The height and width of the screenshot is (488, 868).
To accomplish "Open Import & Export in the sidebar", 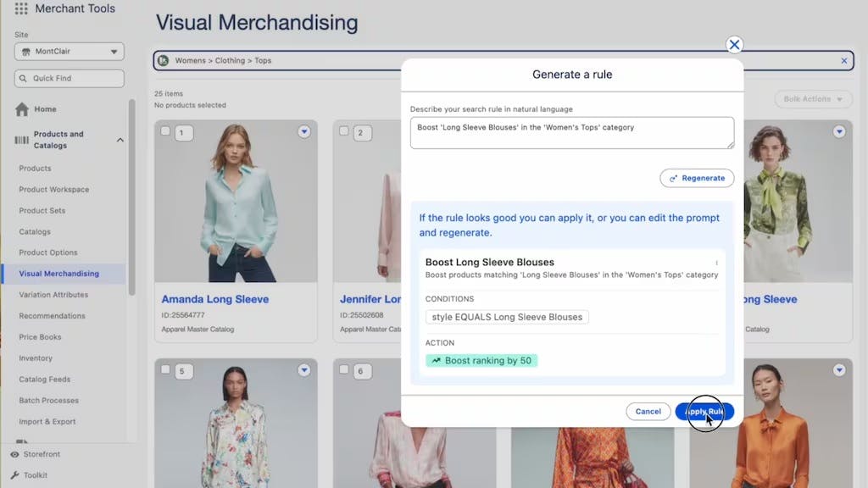I will point(47,421).
